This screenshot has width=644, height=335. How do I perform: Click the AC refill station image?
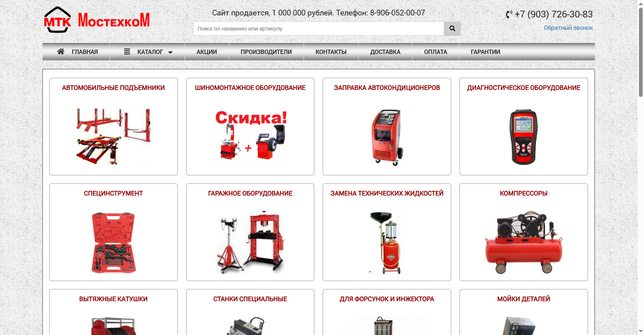click(387, 137)
